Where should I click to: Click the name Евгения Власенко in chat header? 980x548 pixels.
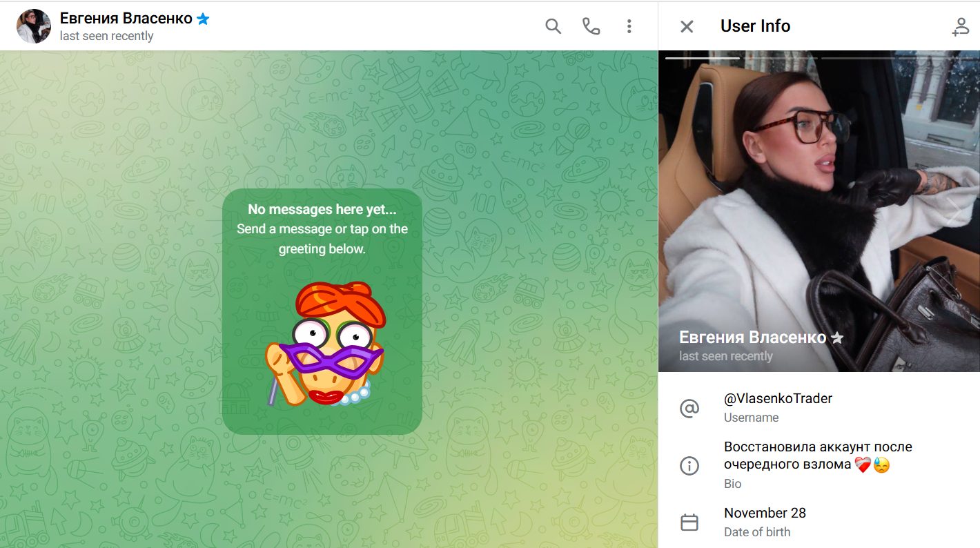click(126, 19)
